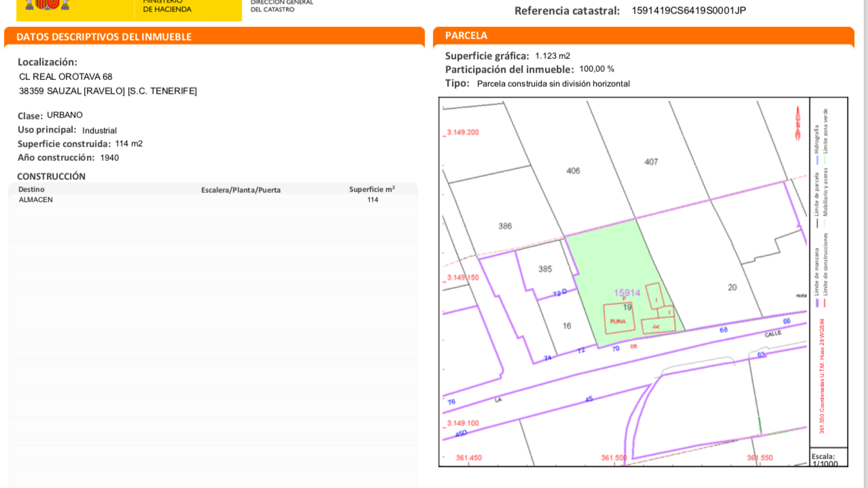Select parcel 407 on the cadastral map
Screen dimensions: 868x488
pos(651,162)
